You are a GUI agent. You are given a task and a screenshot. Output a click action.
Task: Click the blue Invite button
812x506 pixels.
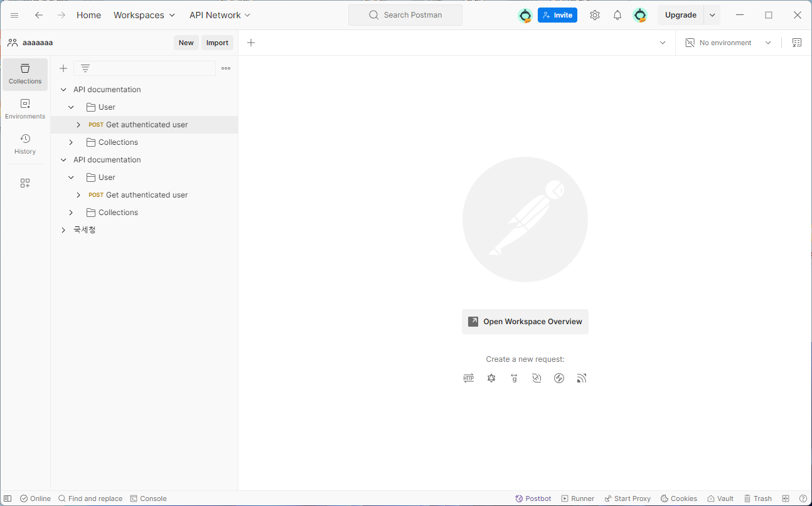point(557,15)
